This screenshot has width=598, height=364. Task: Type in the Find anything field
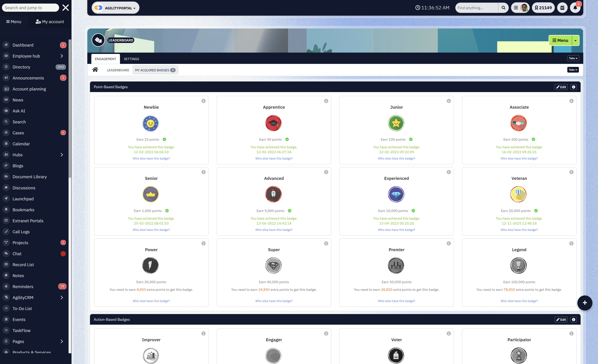point(476,8)
